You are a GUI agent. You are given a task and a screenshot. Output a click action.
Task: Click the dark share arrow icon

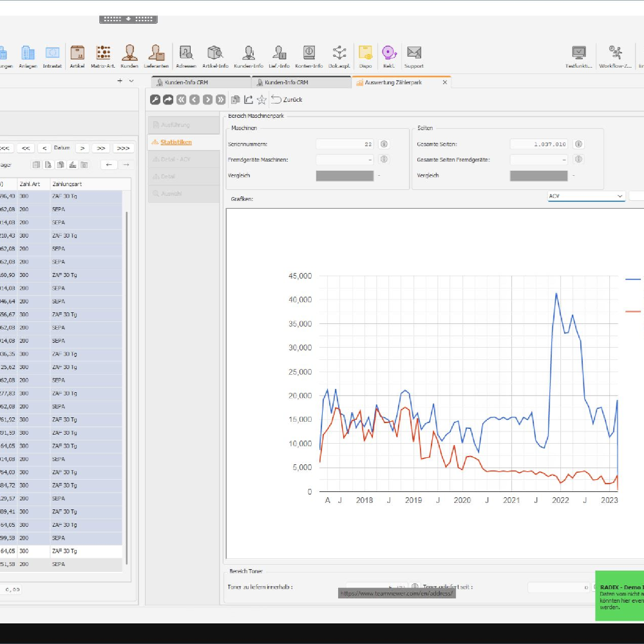168,99
